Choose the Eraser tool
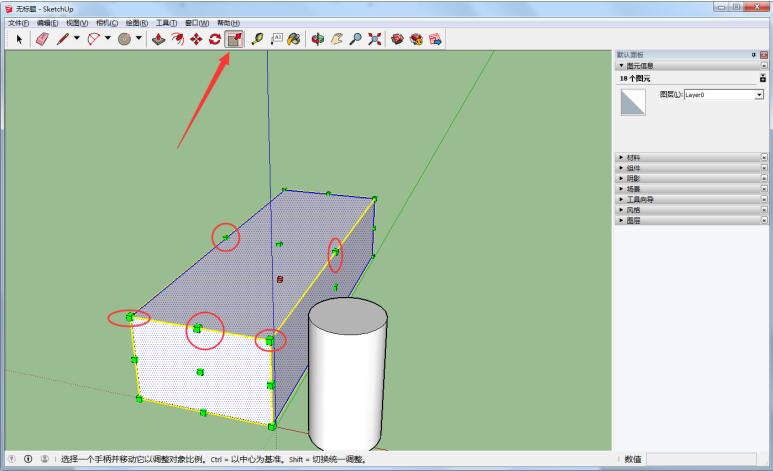 click(x=42, y=39)
